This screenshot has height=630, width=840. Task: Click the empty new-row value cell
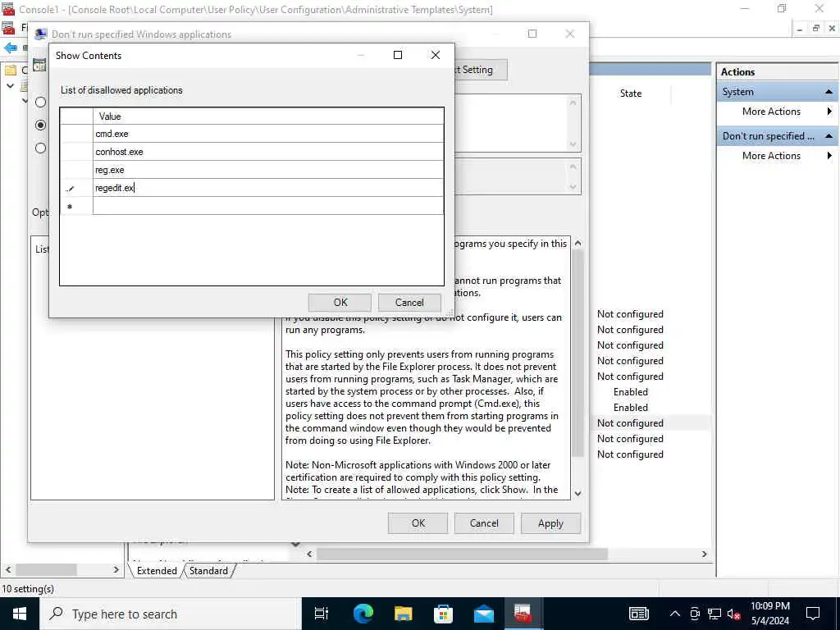pyautogui.click(x=268, y=206)
